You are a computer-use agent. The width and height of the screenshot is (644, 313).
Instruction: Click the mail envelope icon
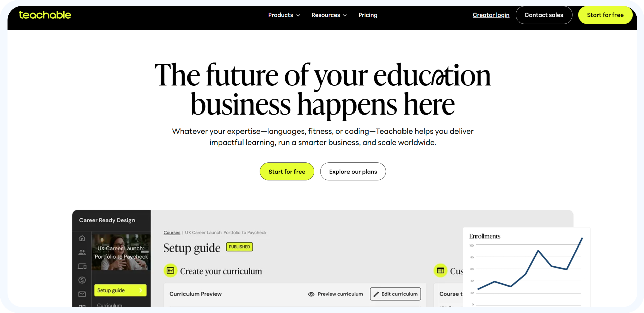[82, 294]
